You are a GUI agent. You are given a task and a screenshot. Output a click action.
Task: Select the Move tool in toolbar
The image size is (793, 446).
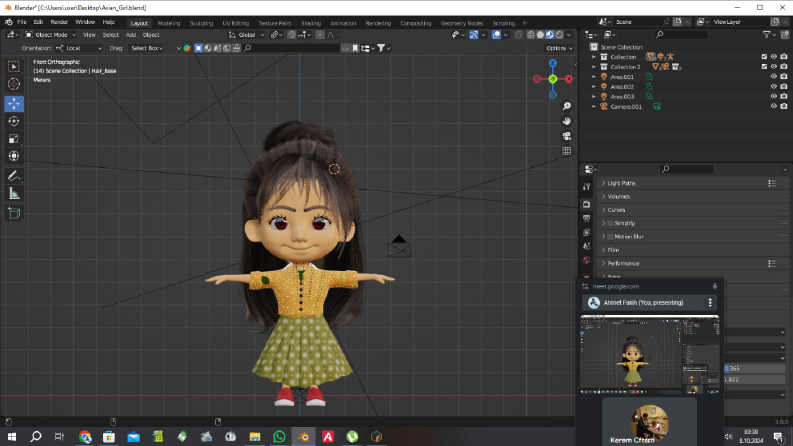(x=14, y=104)
